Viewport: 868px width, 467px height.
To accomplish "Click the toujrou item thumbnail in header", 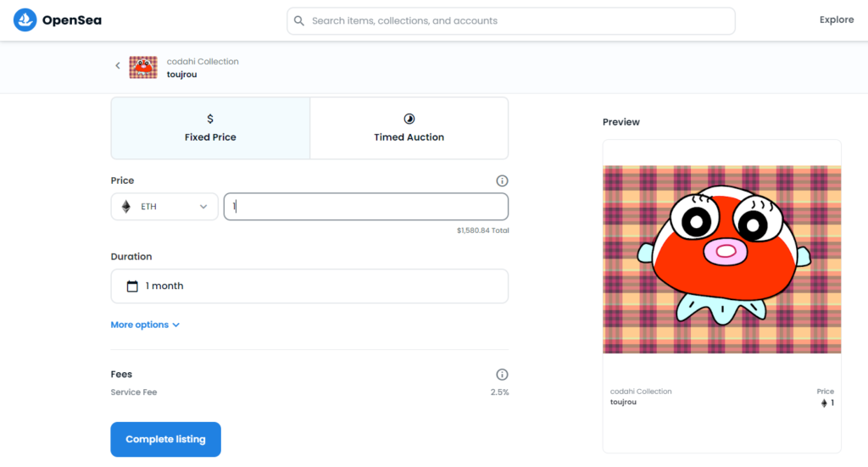I will tap(143, 68).
